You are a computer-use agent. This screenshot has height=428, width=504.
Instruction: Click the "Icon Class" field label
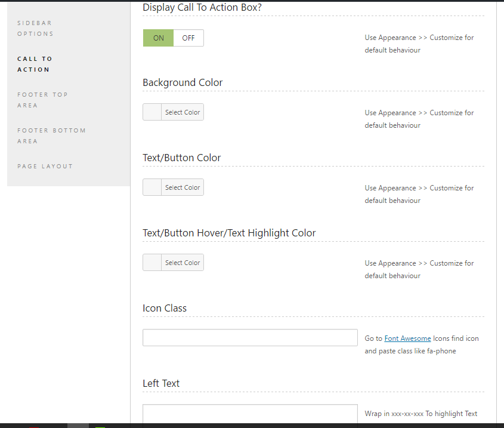pos(165,308)
